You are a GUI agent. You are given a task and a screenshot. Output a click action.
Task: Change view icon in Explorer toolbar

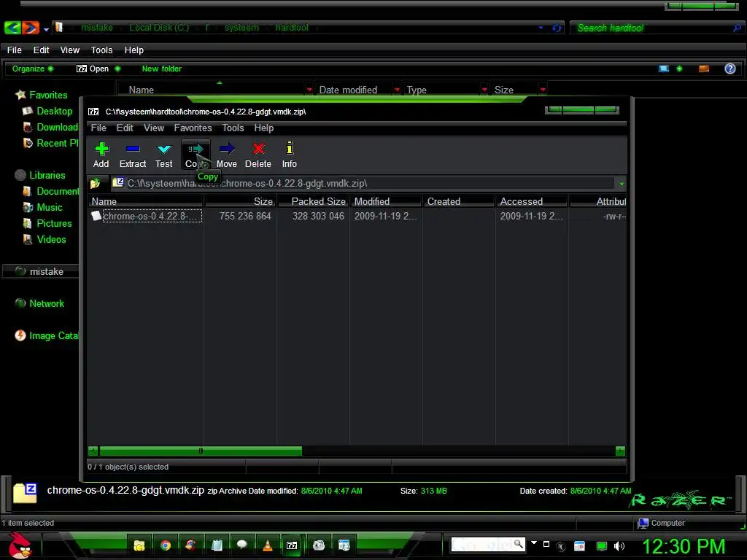click(664, 69)
